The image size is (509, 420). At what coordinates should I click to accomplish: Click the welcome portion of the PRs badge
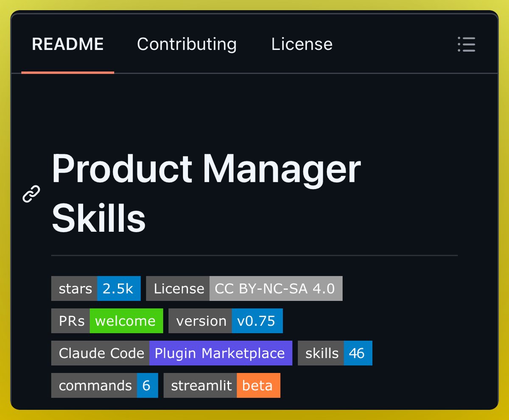pyautogui.click(x=126, y=321)
